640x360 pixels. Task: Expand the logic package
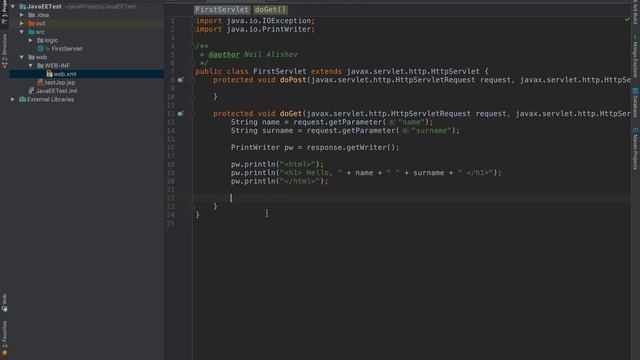tap(31, 40)
